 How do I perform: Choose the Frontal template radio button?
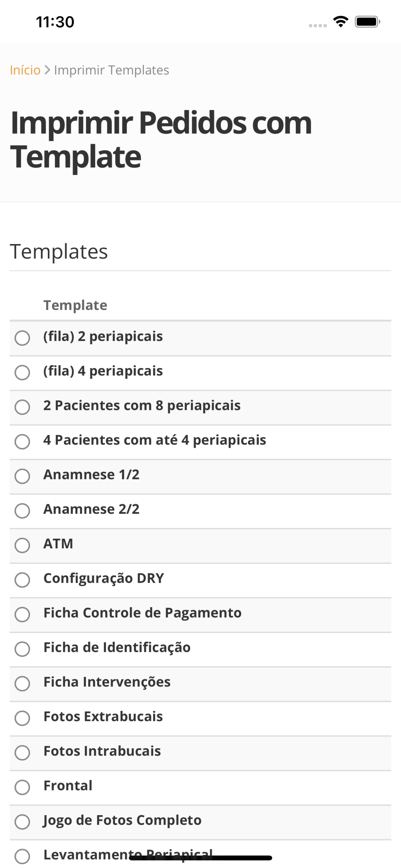tap(22, 787)
